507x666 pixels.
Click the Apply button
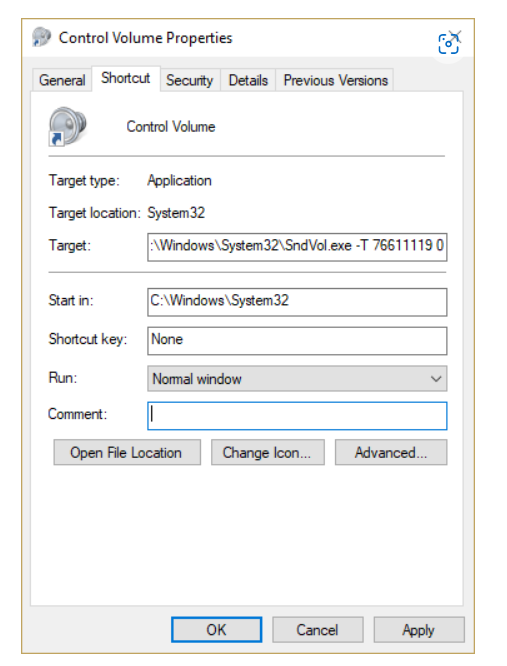pyautogui.click(x=419, y=629)
